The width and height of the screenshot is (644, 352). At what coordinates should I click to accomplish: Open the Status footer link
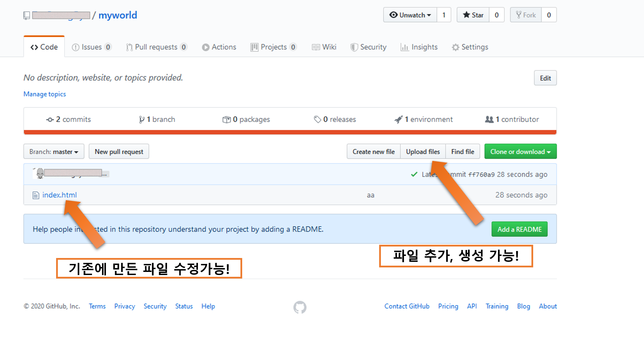184,306
